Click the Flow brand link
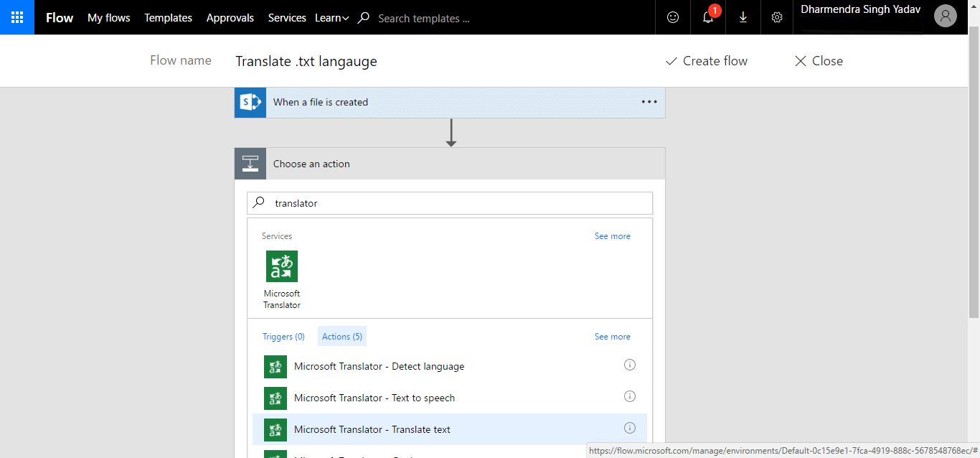Image resolution: width=980 pixels, height=458 pixels. pos(60,18)
